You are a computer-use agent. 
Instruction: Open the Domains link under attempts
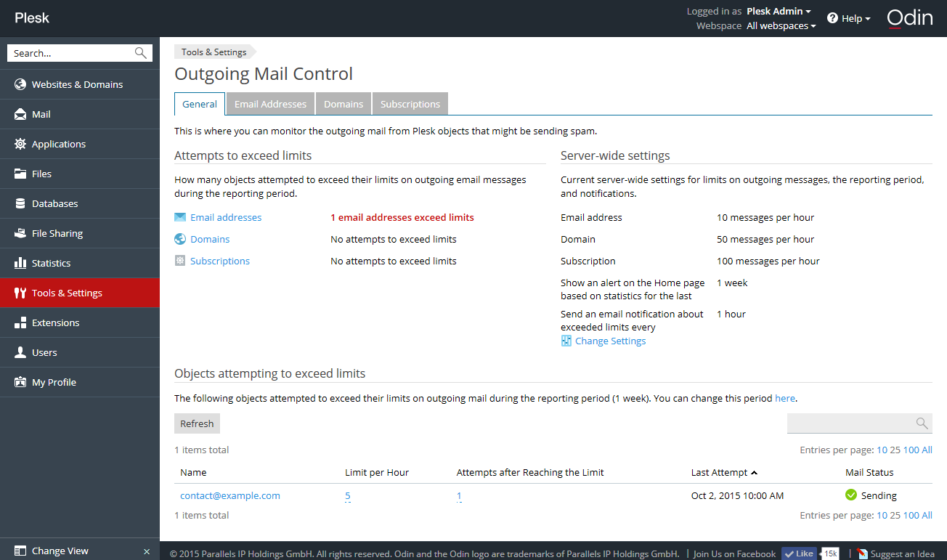tap(210, 239)
